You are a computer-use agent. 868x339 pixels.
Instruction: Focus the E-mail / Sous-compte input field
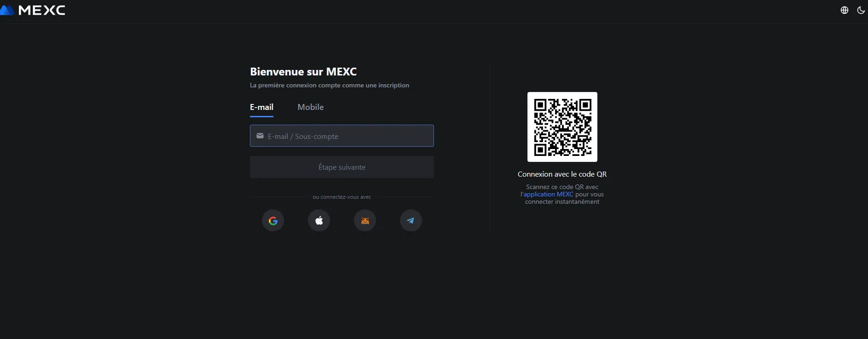click(342, 136)
